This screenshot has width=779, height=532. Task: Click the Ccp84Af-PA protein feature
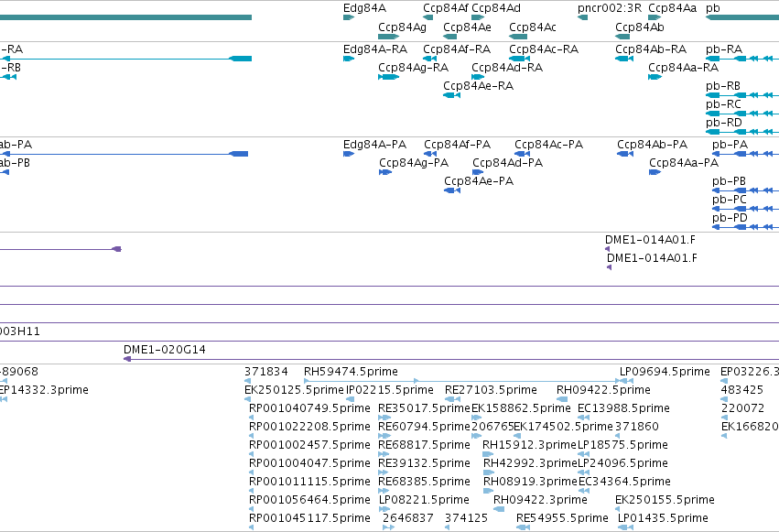pos(430,154)
